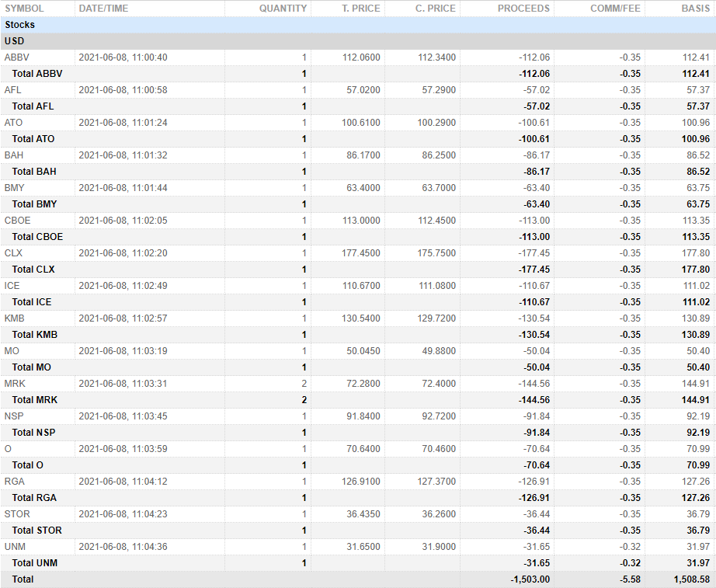Select the PROCEEDS column header
Image resolution: width=716 pixels, height=588 pixels.
[x=523, y=9]
